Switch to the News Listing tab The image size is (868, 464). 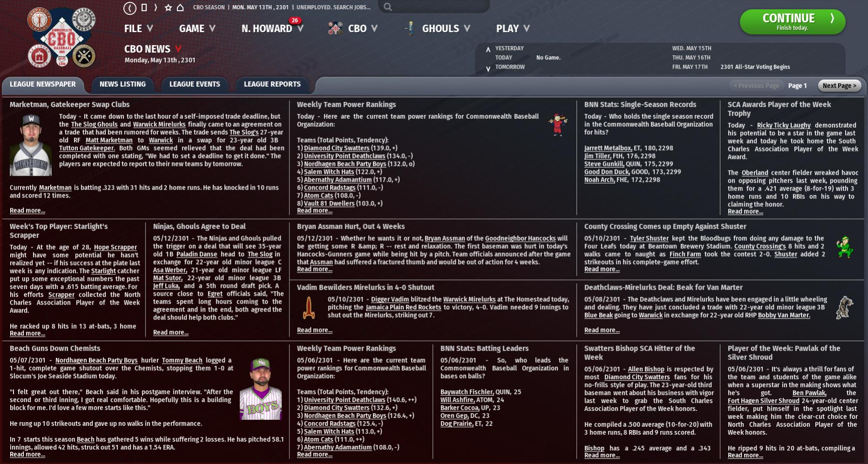coord(123,84)
